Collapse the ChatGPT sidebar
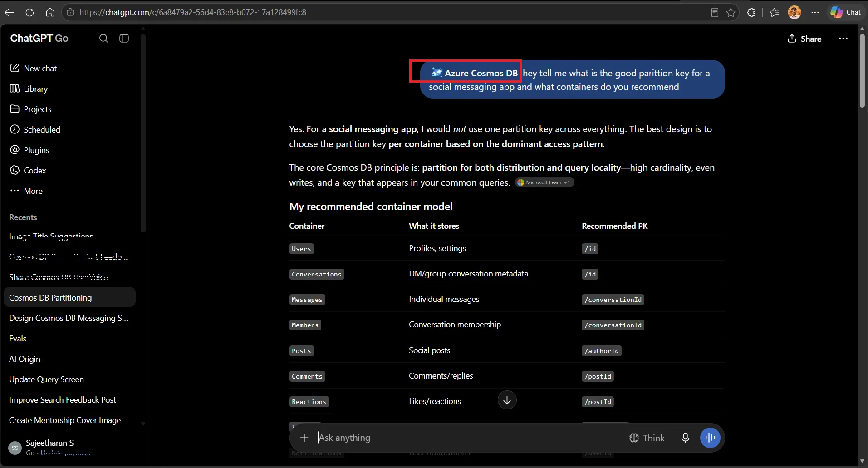 124,39
